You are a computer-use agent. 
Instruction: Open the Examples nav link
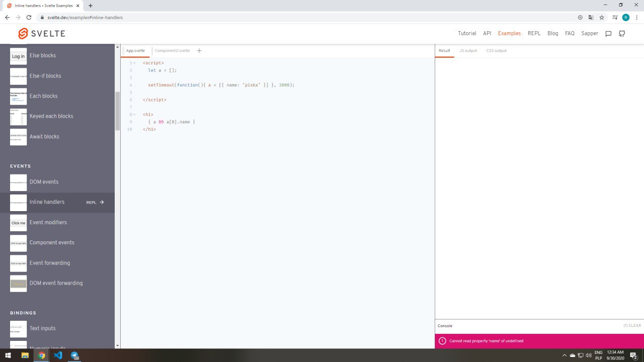509,34
